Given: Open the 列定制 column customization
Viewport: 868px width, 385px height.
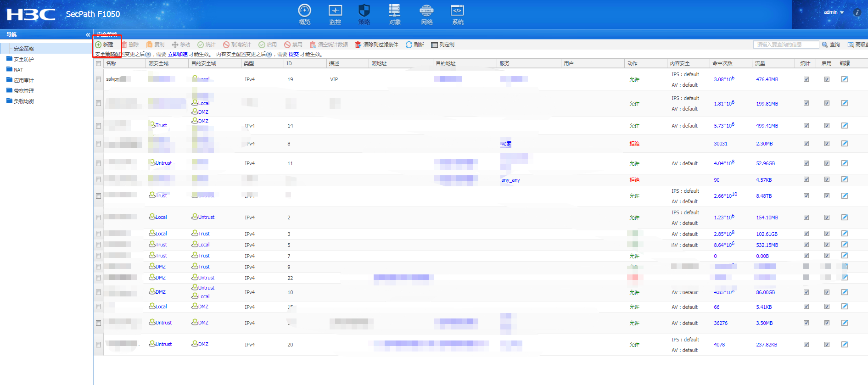Looking at the screenshot, I should click(442, 45).
